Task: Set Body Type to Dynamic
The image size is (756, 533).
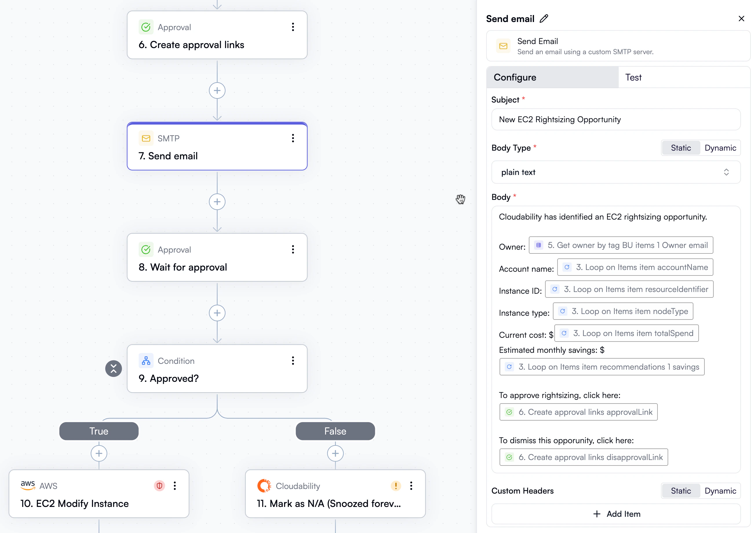Action: pyautogui.click(x=720, y=148)
